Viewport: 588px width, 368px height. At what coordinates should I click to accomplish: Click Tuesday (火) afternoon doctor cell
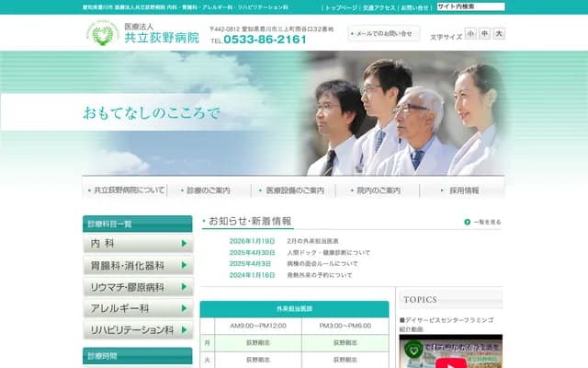pos(345,360)
